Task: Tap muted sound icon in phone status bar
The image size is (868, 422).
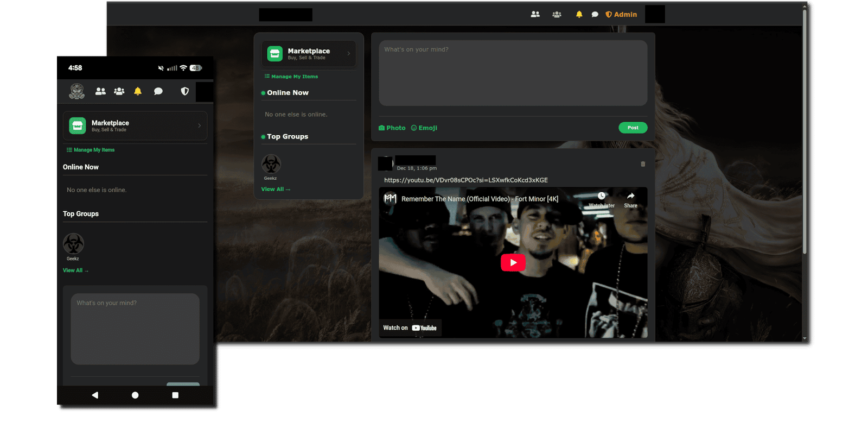Action: (x=161, y=68)
